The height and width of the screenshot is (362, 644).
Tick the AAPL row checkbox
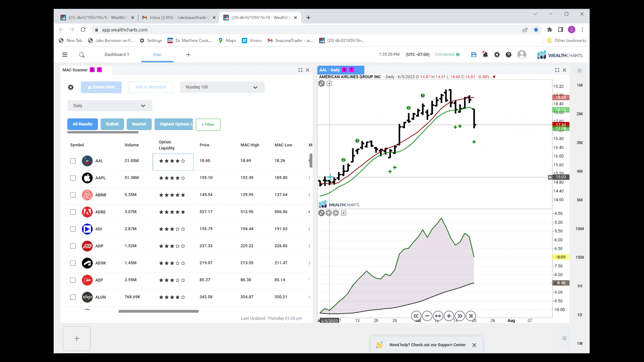pos(73,178)
